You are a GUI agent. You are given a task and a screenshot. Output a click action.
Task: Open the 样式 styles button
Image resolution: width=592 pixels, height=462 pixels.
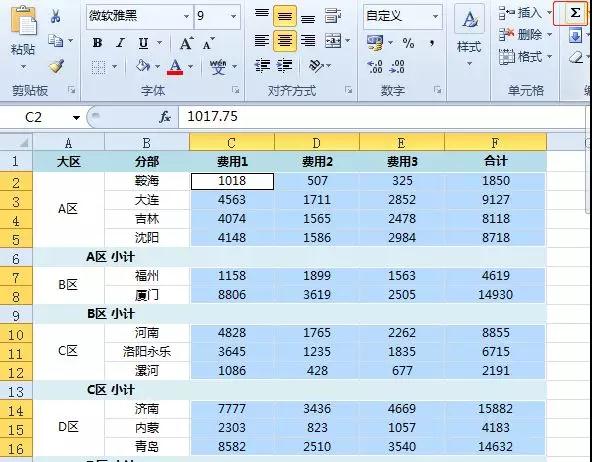(469, 35)
